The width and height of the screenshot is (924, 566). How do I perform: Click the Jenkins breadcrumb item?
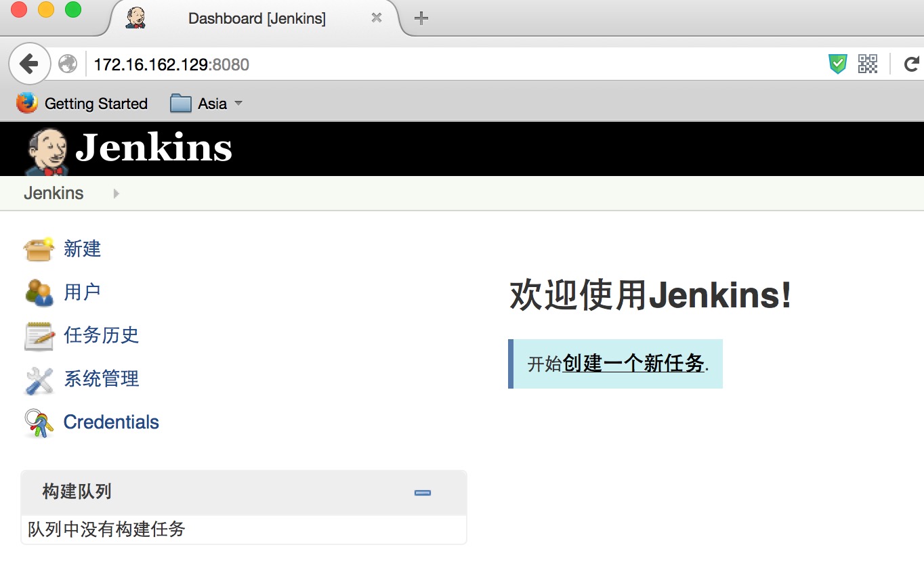(54, 193)
